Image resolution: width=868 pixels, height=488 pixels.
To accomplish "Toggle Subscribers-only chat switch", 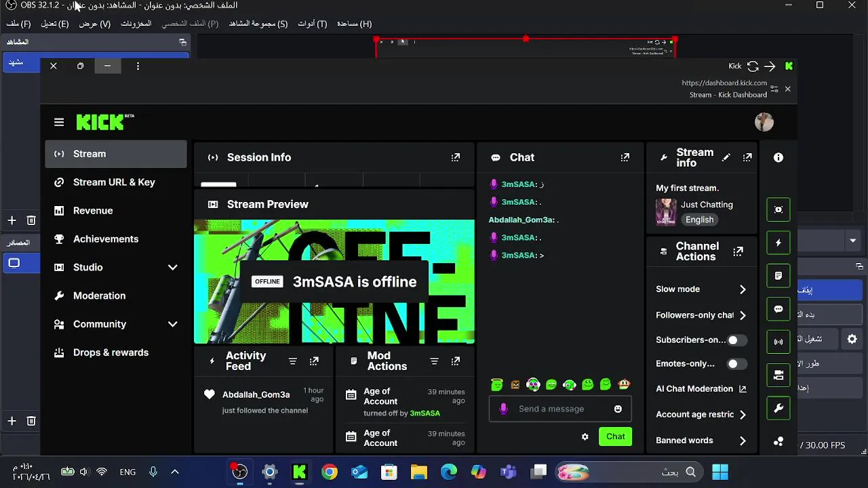I will [x=736, y=340].
